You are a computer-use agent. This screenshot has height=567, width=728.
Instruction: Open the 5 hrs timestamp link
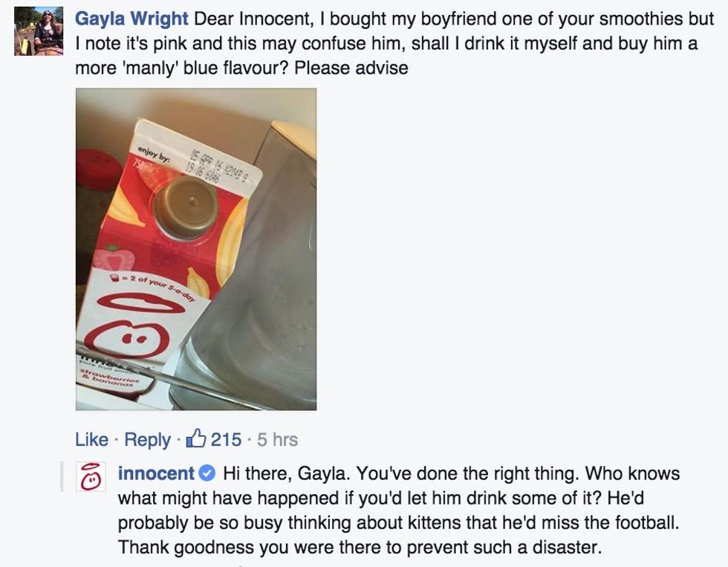(278, 439)
